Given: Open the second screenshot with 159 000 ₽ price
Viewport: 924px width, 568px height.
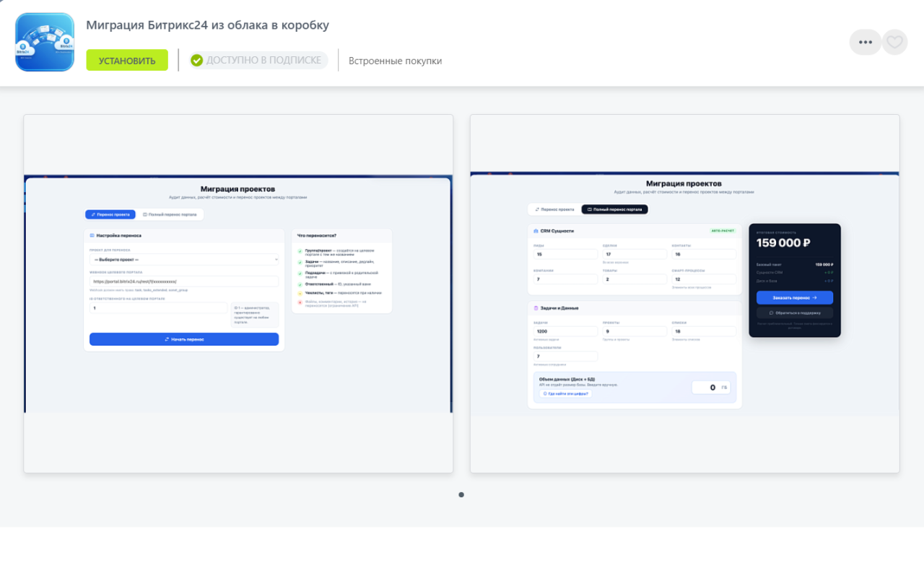Looking at the screenshot, I should 684,294.
